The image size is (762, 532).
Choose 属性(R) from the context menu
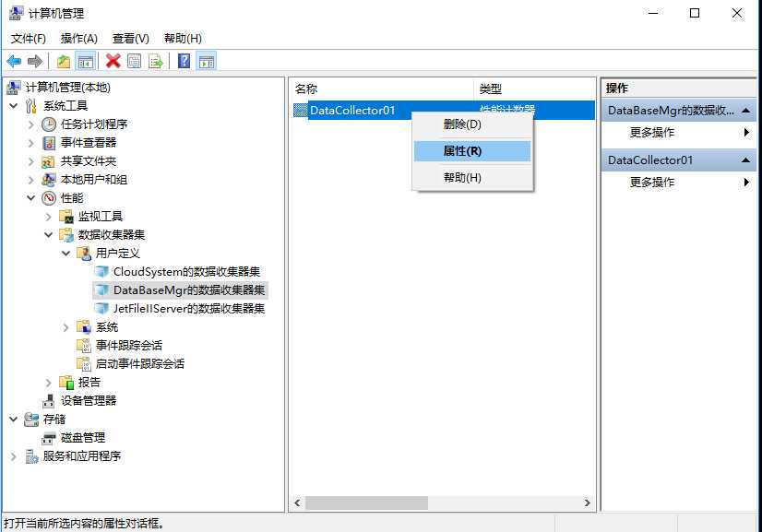[x=472, y=151]
